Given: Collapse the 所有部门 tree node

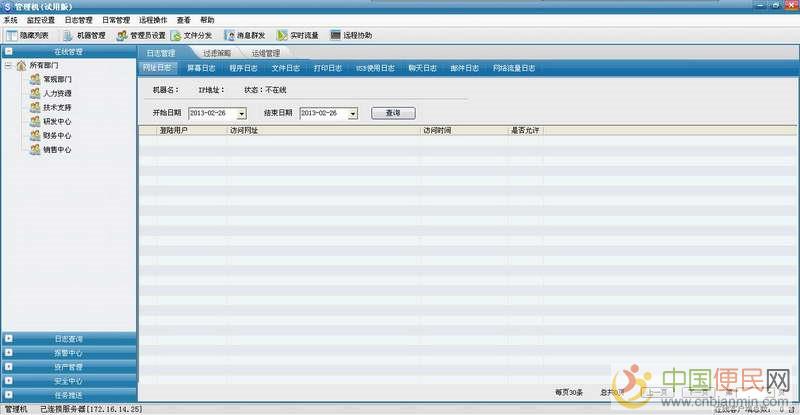Looking at the screenshot, I should pos(9,65).
